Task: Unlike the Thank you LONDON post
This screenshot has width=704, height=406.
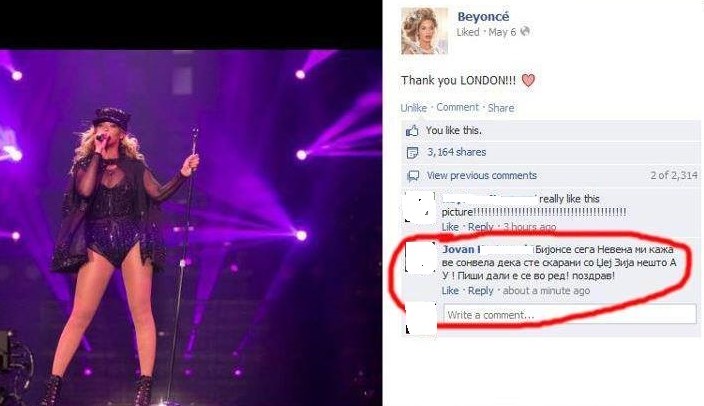Action: click(x=414, y=108)
